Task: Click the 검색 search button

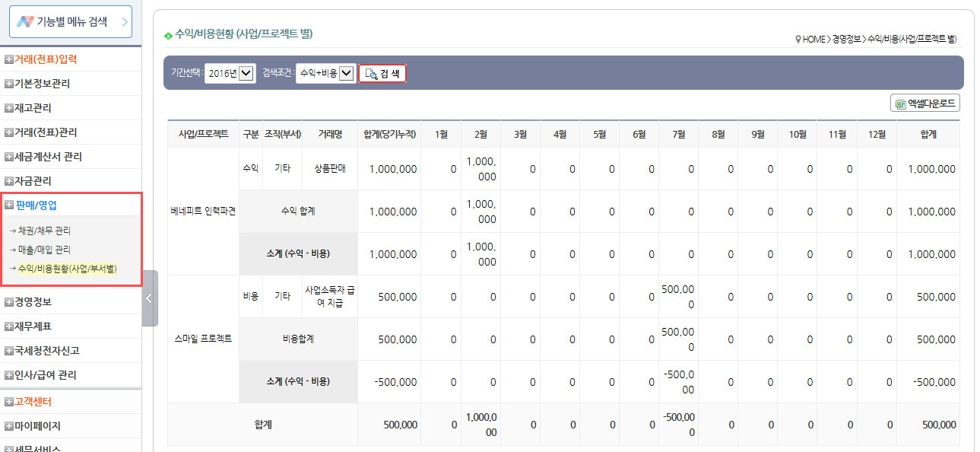Action: point(382,74)
